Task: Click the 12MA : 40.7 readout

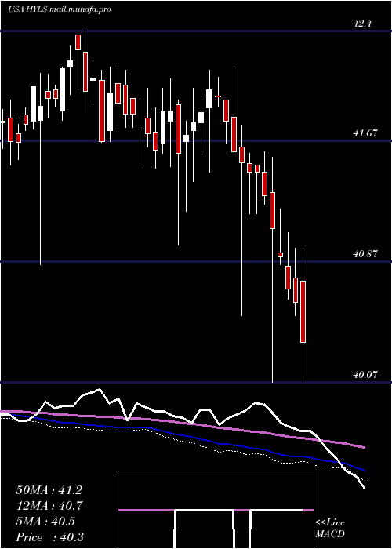Action: 49,506
